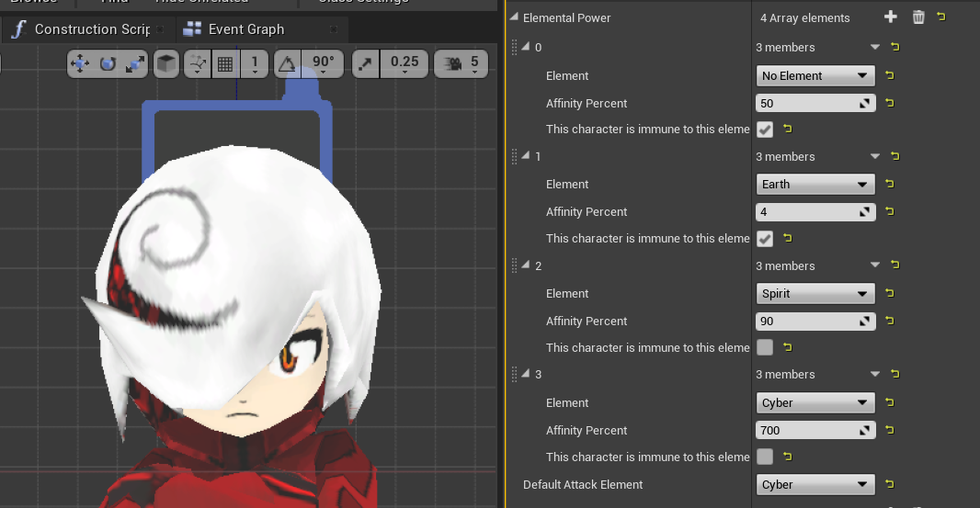Image resolution: width=980 pixels, height=508 pixels.
Task: Toggle rotation snapping angle icon
Action: point(287,63)
